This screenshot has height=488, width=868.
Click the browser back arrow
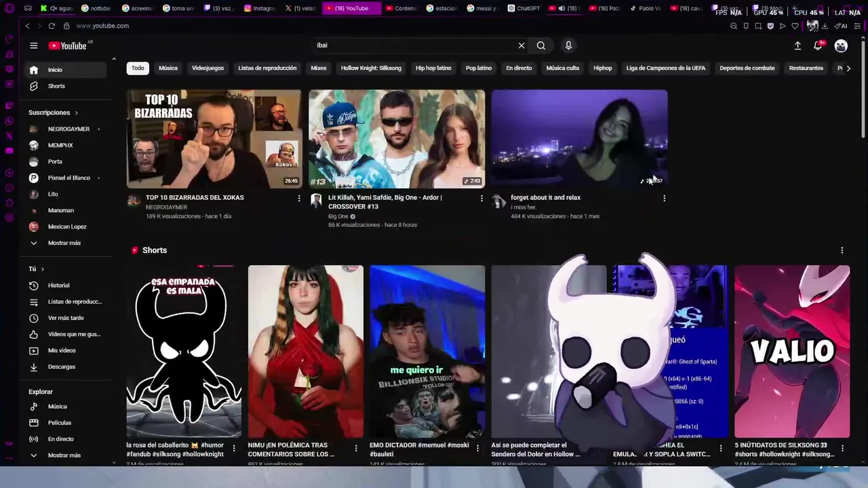[x=27, y=26]
